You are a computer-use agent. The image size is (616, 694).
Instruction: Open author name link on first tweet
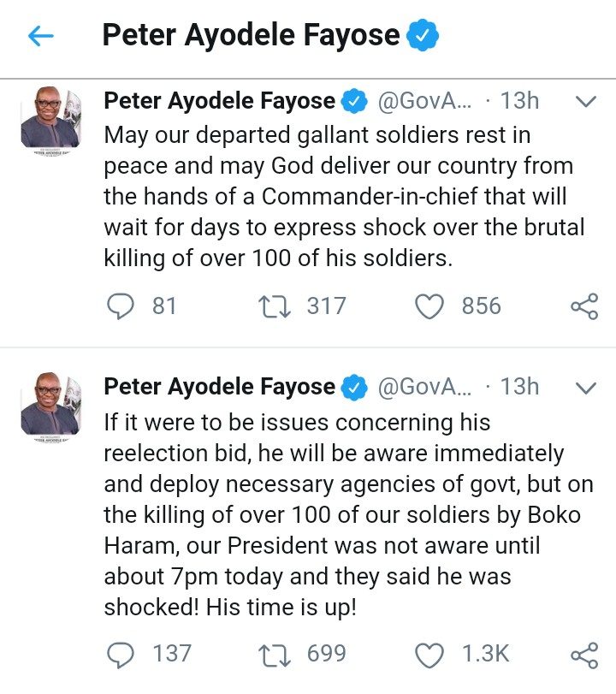[219, 101]
